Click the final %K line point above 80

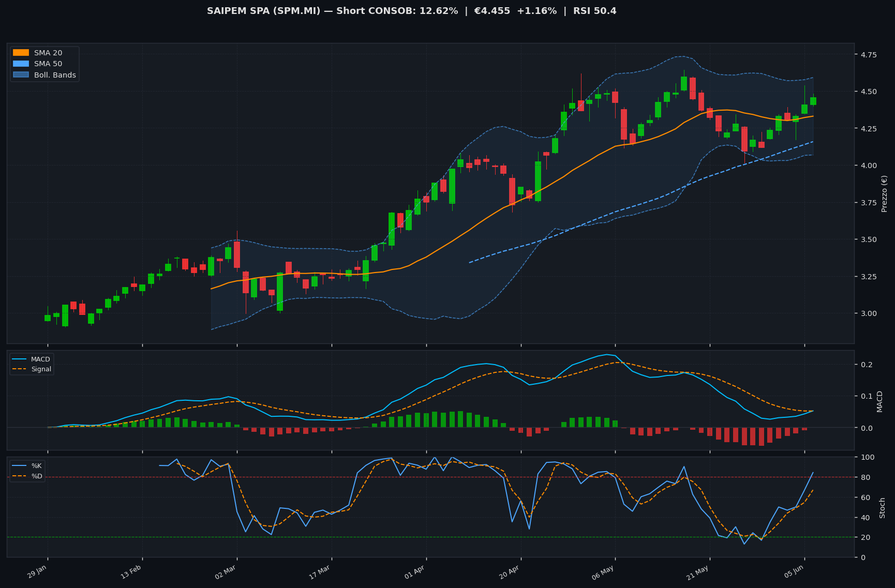[813, 472]
